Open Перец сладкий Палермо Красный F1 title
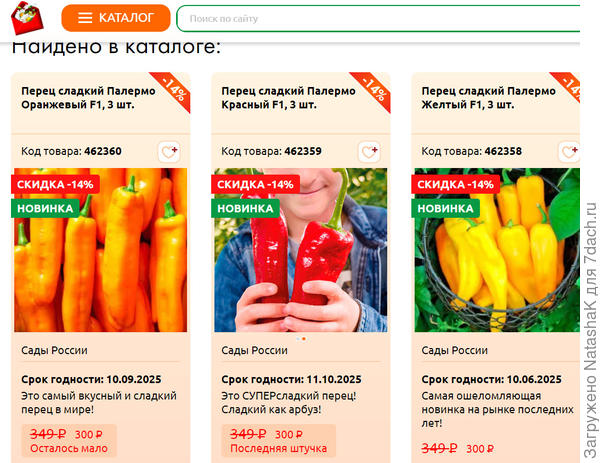The width and height of the screenshot is (600, 463). click(x=288, y=98)
